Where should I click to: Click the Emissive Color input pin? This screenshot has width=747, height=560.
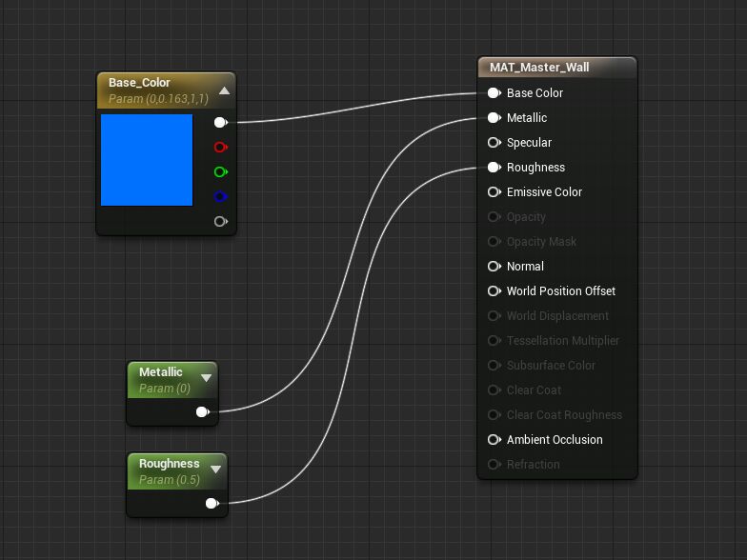click(494, 192)
